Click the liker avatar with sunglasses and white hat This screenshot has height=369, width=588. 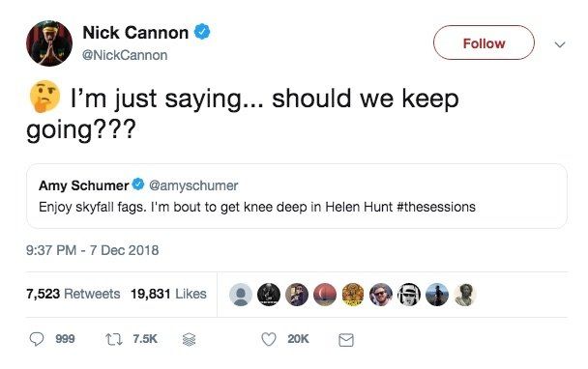[x=409, y=295]
